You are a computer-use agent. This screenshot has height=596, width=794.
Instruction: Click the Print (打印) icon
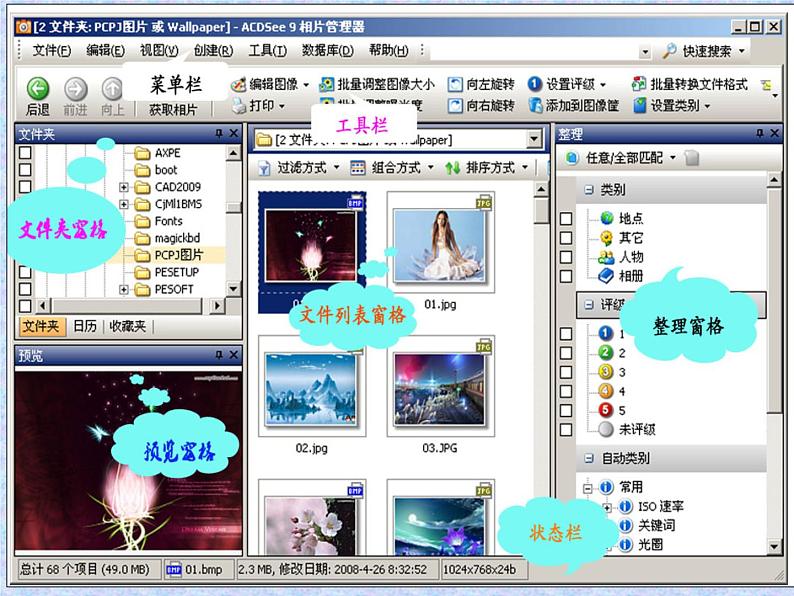tap(239, 105)
